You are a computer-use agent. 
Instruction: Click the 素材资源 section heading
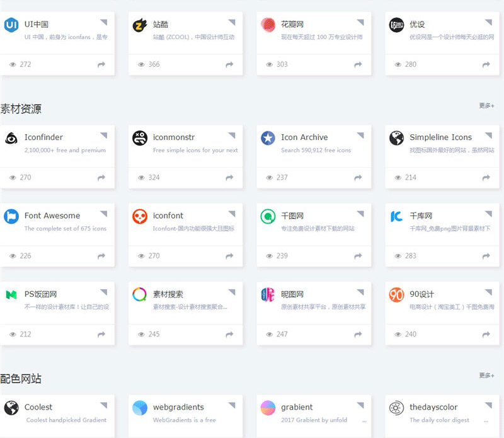[x=21, y=108]
